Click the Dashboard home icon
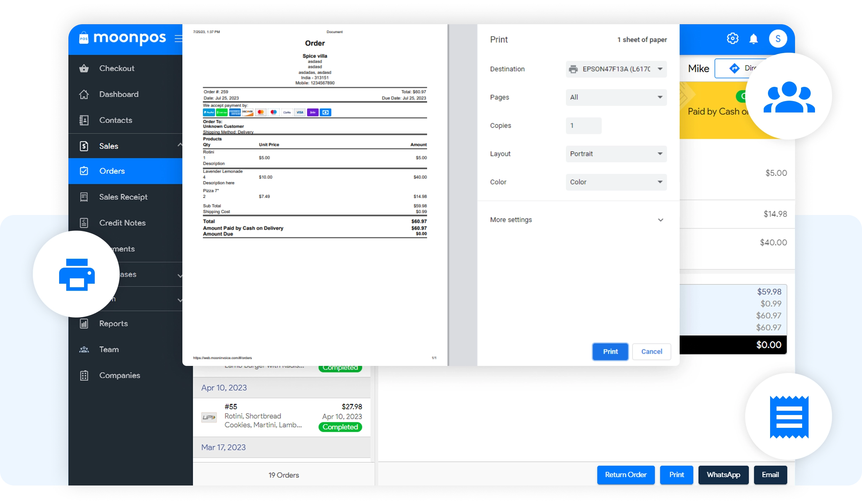 [84, 94]
